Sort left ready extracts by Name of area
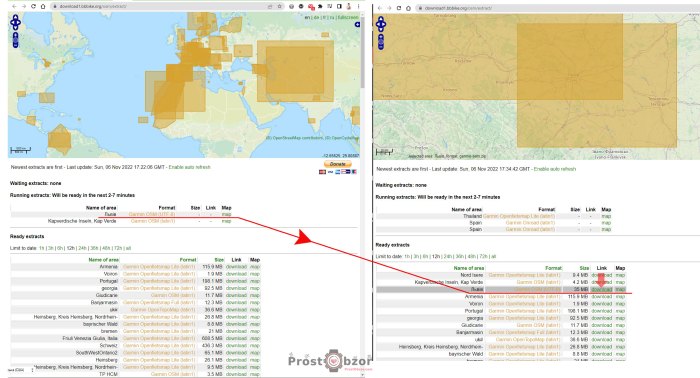The image size is (700, 378). (x=103, y=260)
